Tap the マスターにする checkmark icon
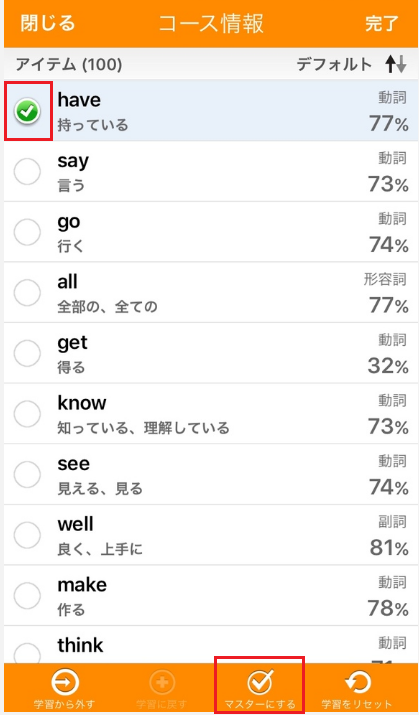 pos(260,683)
